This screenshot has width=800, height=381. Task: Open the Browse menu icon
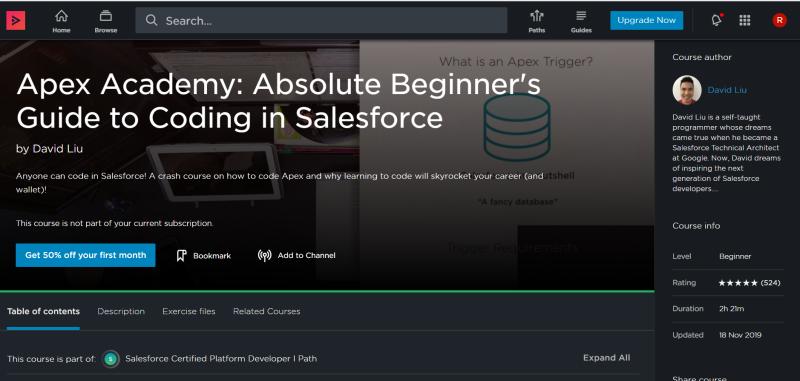pos(106,16)
